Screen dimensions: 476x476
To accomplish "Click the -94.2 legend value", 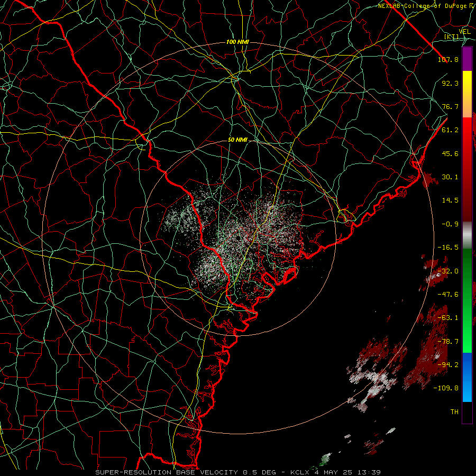I will coord(448,365).
